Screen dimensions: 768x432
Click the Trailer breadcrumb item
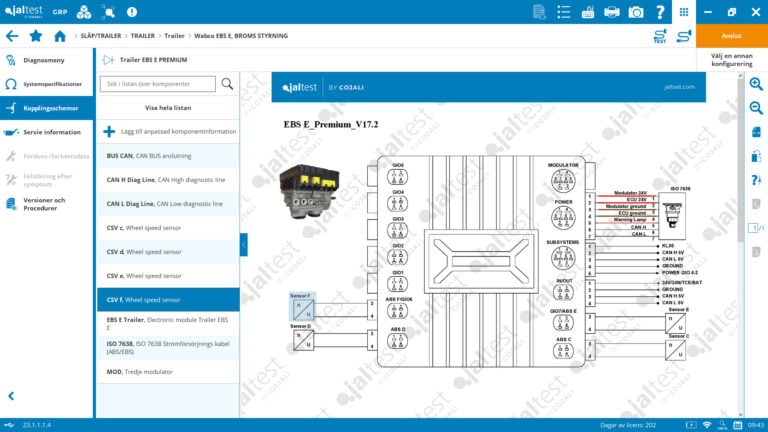[174, 36]
